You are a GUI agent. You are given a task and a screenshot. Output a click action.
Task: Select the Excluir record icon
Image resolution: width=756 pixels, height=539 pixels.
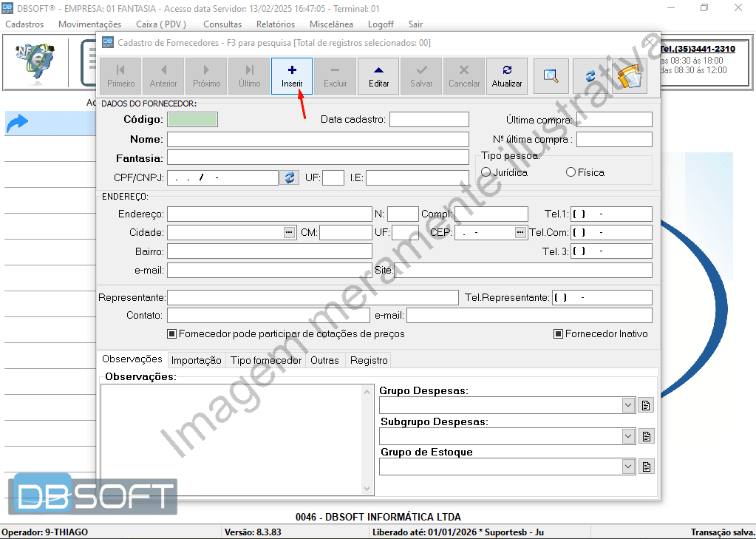point(335,76)
